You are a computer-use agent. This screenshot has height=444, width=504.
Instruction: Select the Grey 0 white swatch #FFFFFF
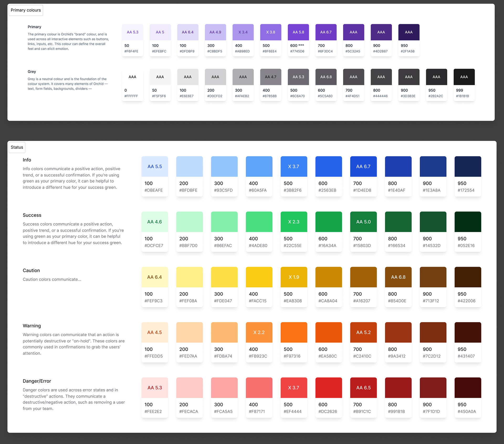coord(132,77)
